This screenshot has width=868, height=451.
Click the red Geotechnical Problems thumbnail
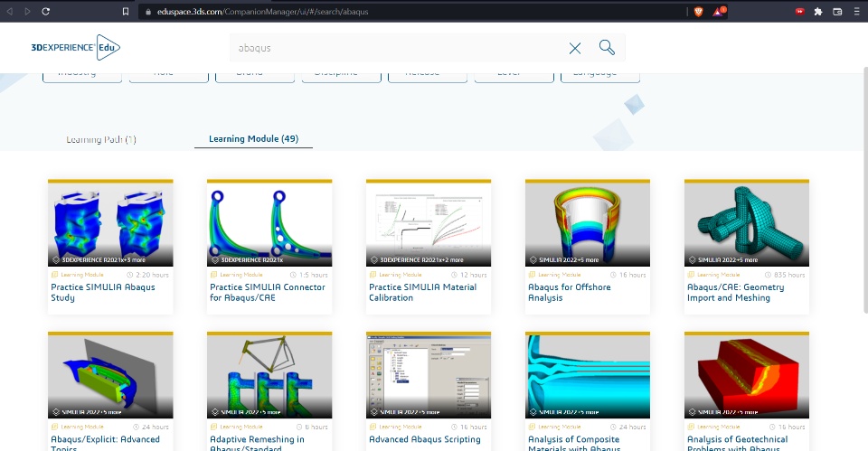746,376
